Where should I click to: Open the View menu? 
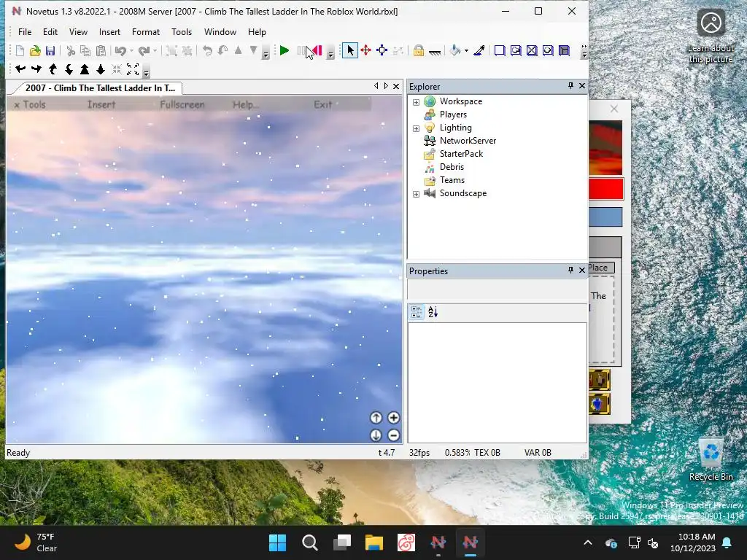78,32
